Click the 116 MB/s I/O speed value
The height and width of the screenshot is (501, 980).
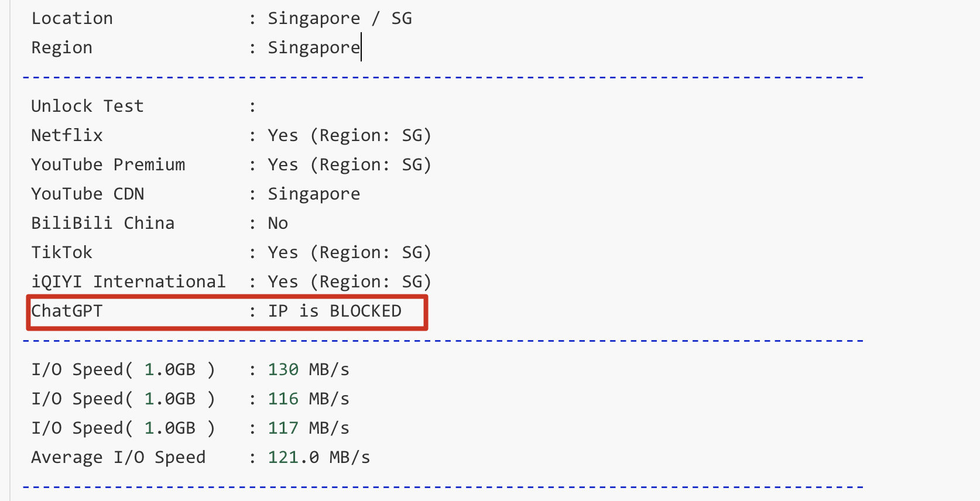pos(308,399)
